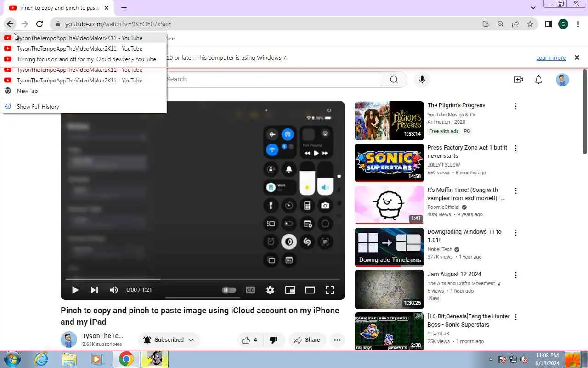Open video settings gear
The image size is (588, 368).
270,290
